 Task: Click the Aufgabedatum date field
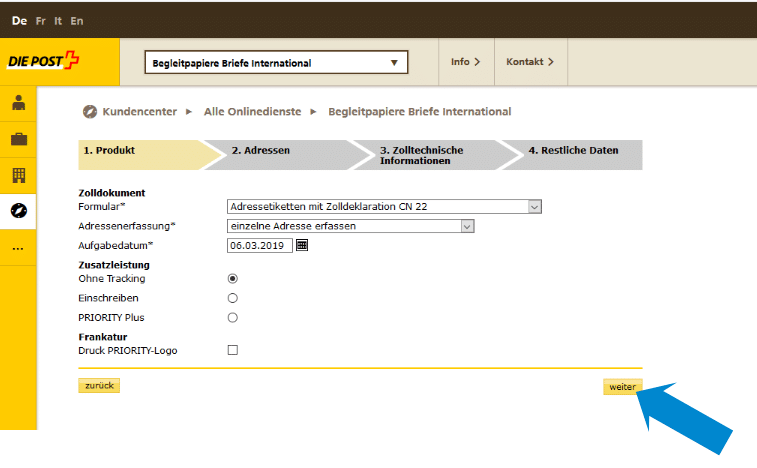259,245
